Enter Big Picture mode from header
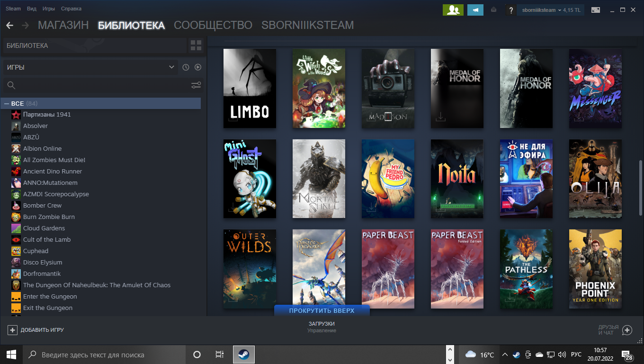644x364 pixels. (596, 10)
